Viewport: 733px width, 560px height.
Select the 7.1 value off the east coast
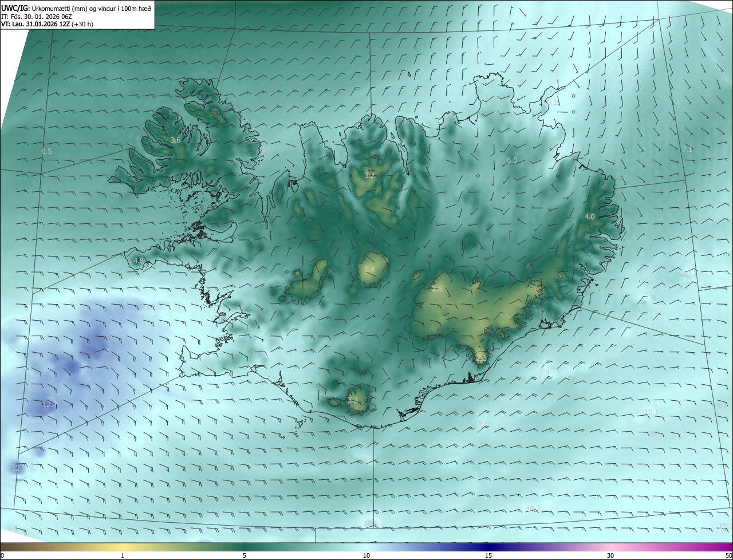(x=687, y=149)
